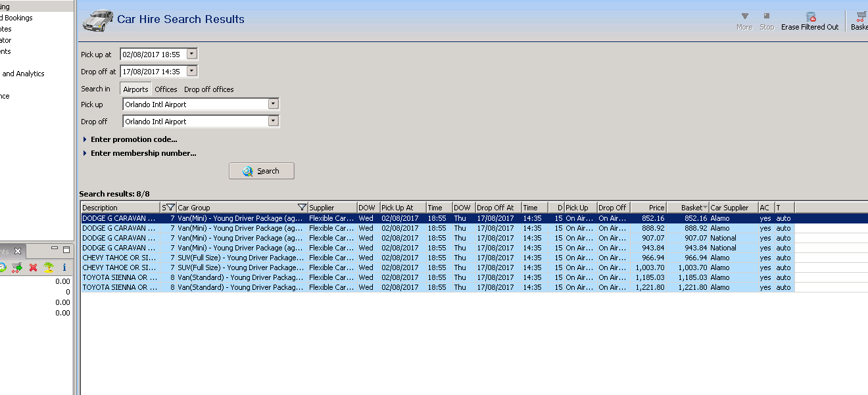Click the More toolbar button
The width and height of the screenshot is (868, 395).
pyautogui.click(x=744, y=21)
